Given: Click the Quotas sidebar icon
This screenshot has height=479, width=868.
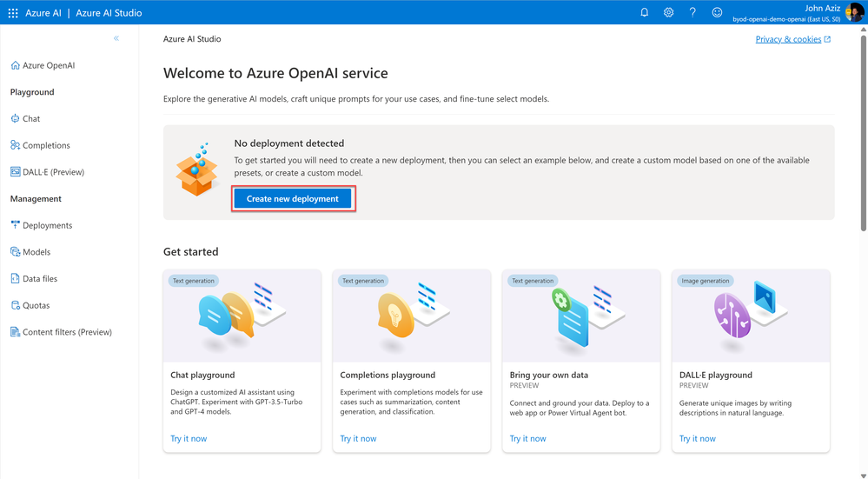Looking at the screenshot, I should [15, 305].
